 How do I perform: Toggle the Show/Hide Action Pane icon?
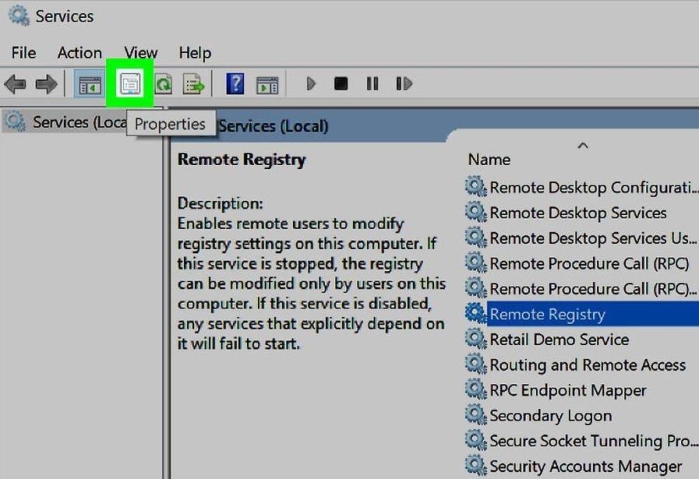[267, 84]
